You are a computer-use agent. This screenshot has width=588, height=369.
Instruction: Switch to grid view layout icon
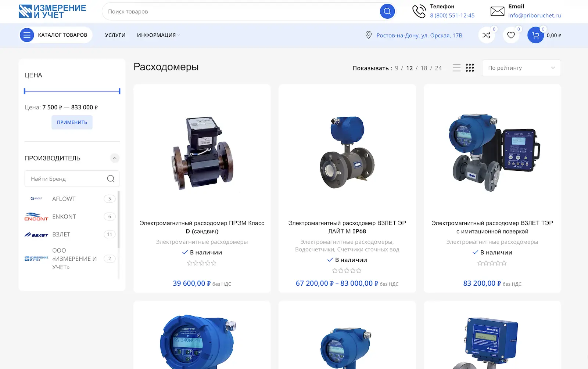click(470, 68)
